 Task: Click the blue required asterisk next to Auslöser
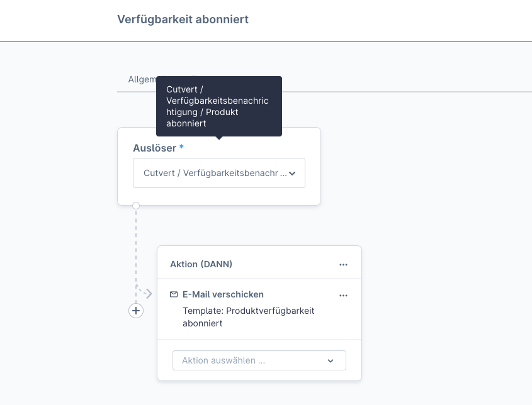(x=181, y=148)
